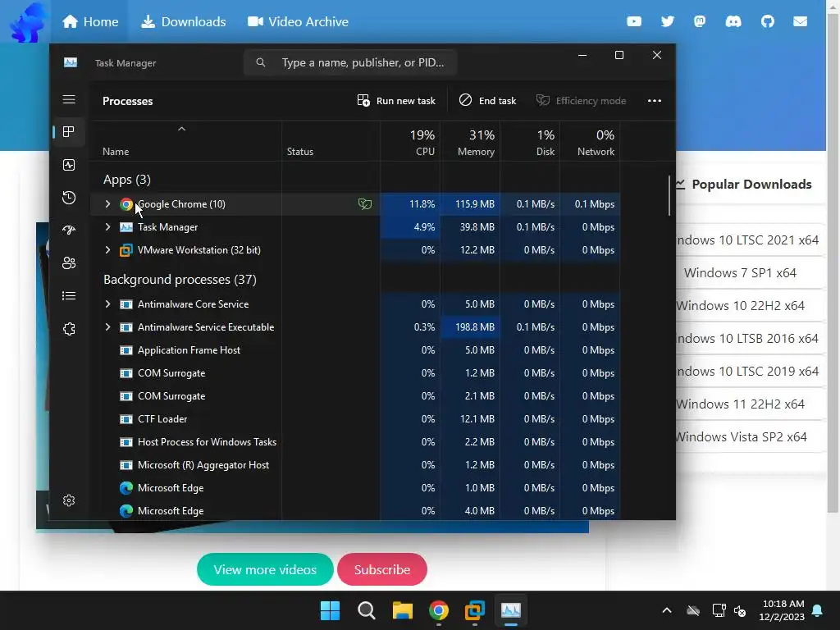Open File Explorer from the taskbar
Viewport: 840px width, 630px height.
pos(402,610)
